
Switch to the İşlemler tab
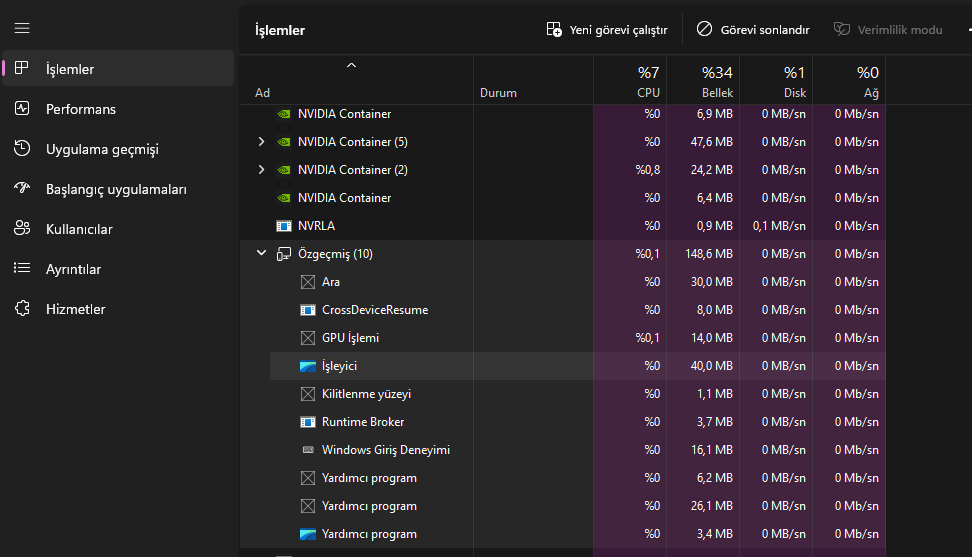click(70, 69)
